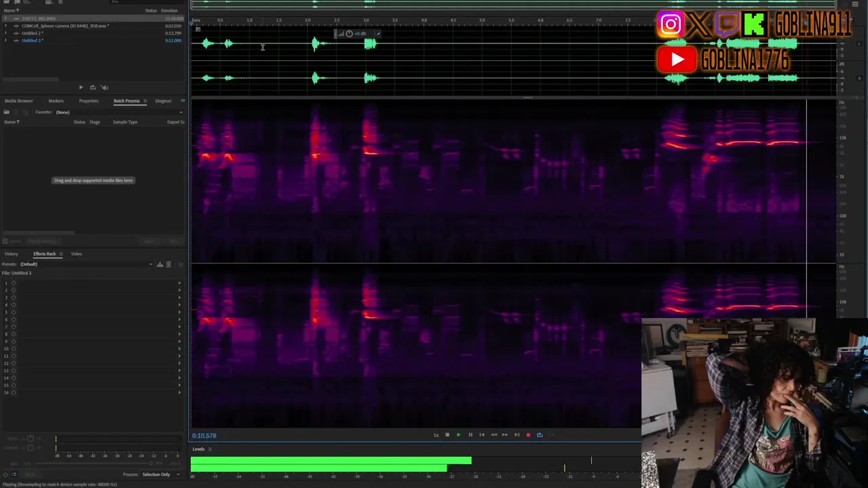Sort files by the Duration column
Image resolution: width=868 pixels, height=488 pixels.
[x=170, y=11]
